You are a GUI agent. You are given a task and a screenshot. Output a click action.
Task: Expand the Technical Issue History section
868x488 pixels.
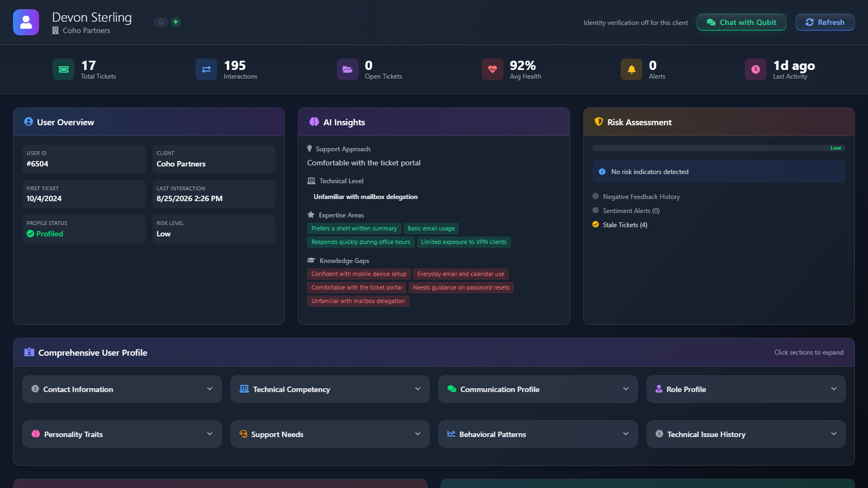[746, 434]
